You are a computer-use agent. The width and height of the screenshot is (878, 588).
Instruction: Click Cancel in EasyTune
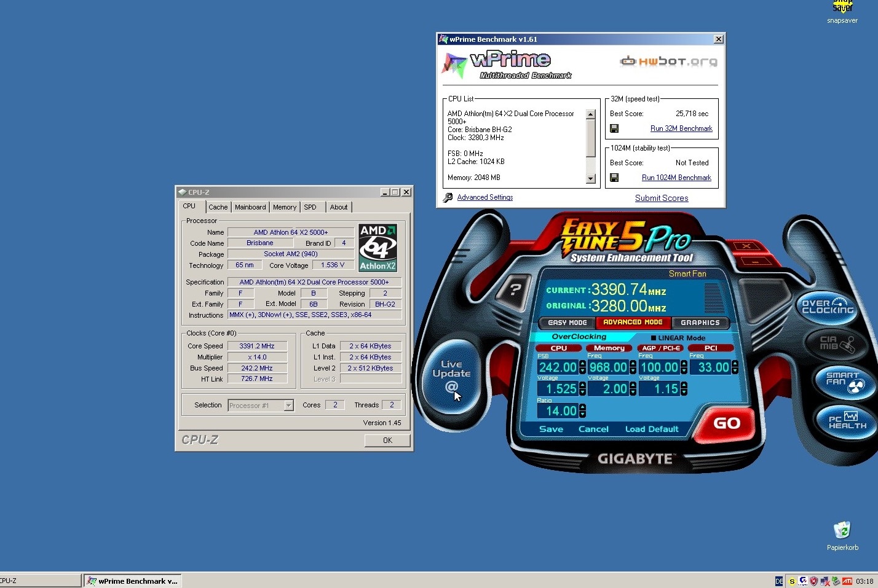593,429
